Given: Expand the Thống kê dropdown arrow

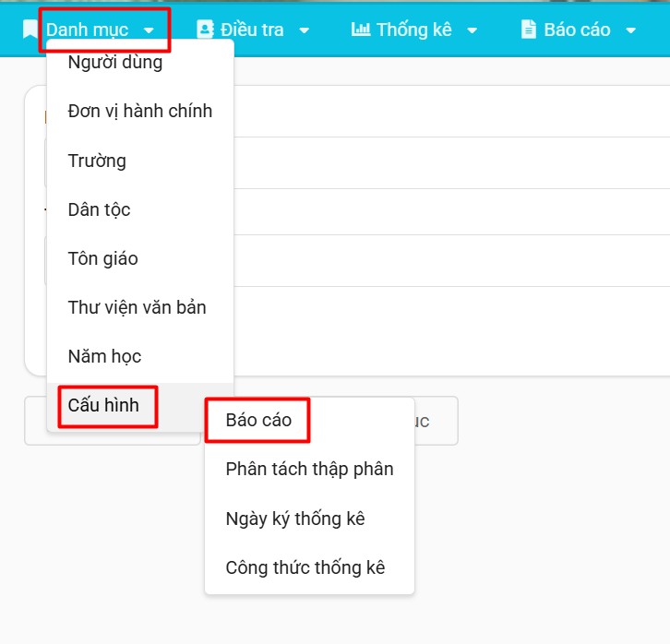Looking at the screenshot, I should pyautogui.click(x=472, y=30).
